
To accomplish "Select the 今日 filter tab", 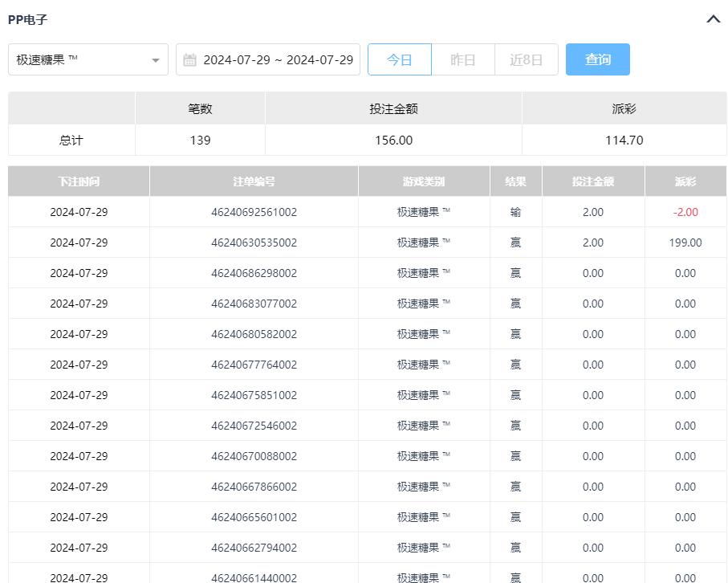I will coord(400,59).
